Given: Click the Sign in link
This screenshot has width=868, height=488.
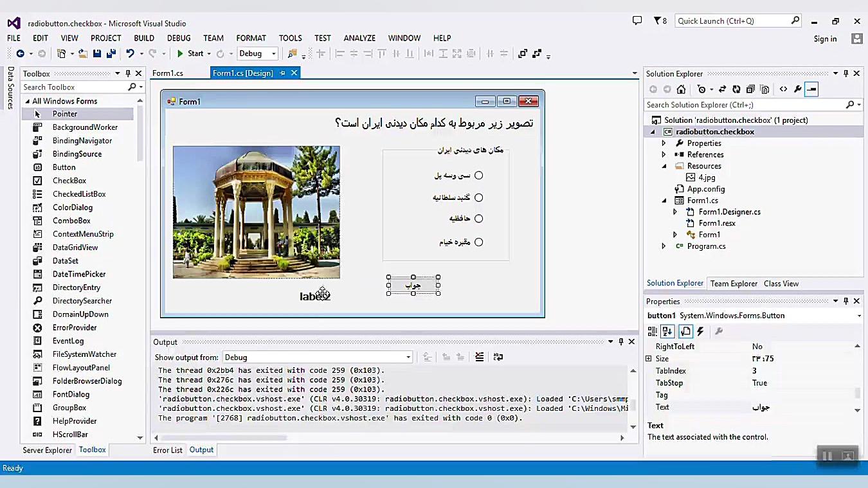Looking at the screenshot, I should (x=825, y=39).
